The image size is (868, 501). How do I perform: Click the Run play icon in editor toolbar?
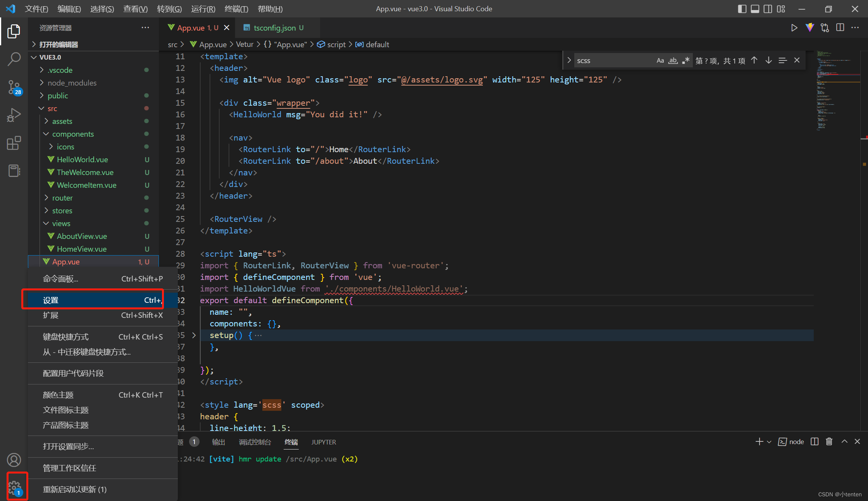[x=794, y=28]
